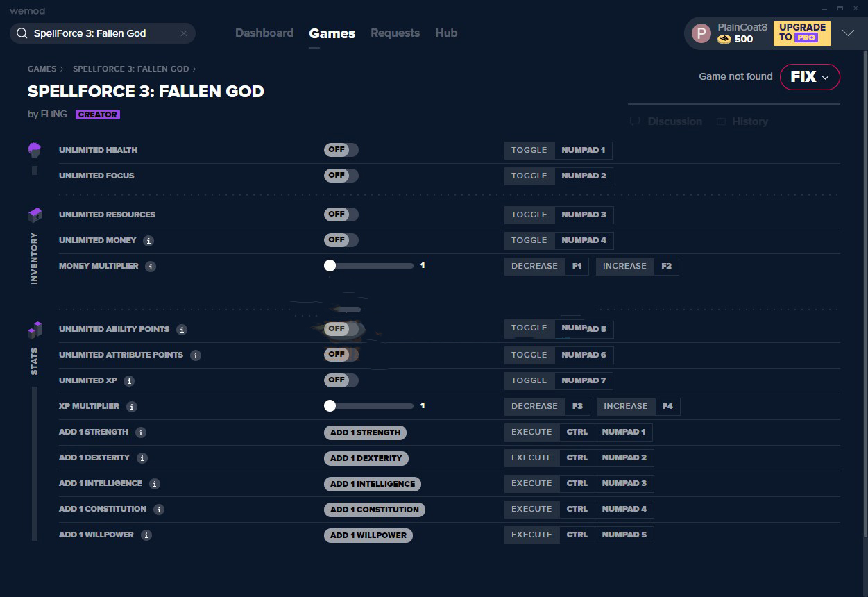Click F1 decrease hotkey for Money Multiplier
The image size is (868, 597).
pos(577,266)
